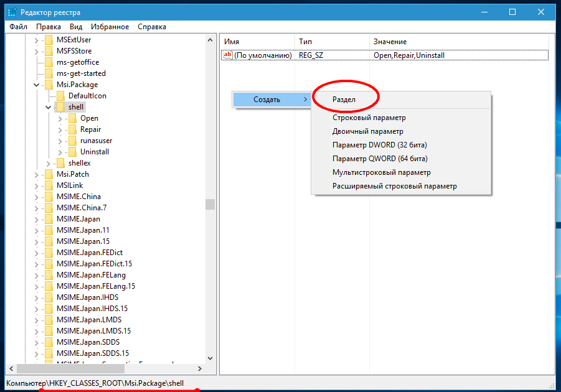561x392 pixels.
Task: Open the Избранное menu
Action: pyautogui.click(x=110, y=27)
